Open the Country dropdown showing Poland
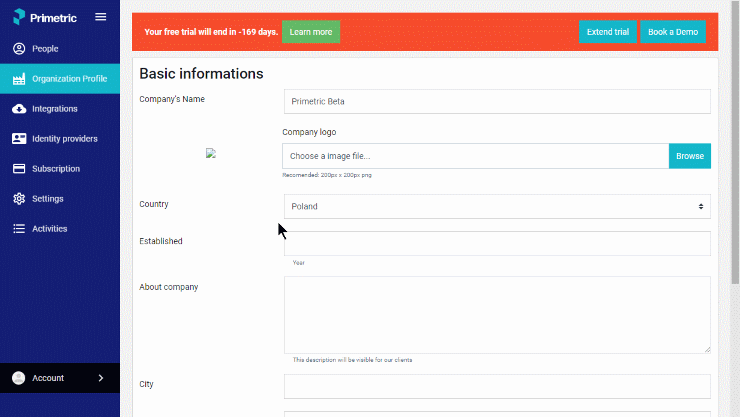 point(497,207)
